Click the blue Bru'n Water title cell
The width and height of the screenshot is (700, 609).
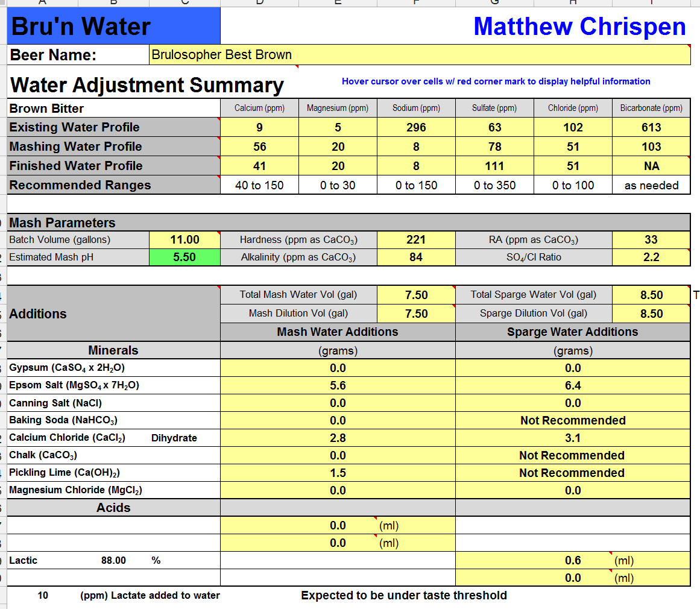[x=114, y=27]
